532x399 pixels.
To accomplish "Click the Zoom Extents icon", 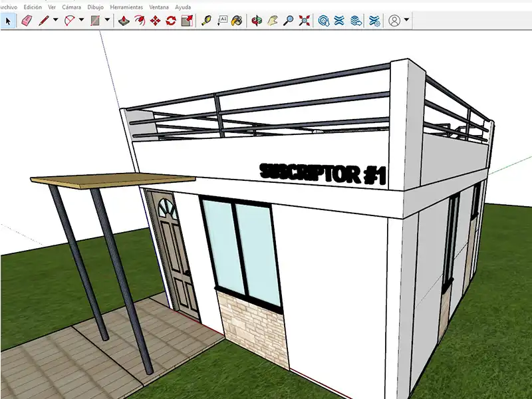I will click(305, 21).
